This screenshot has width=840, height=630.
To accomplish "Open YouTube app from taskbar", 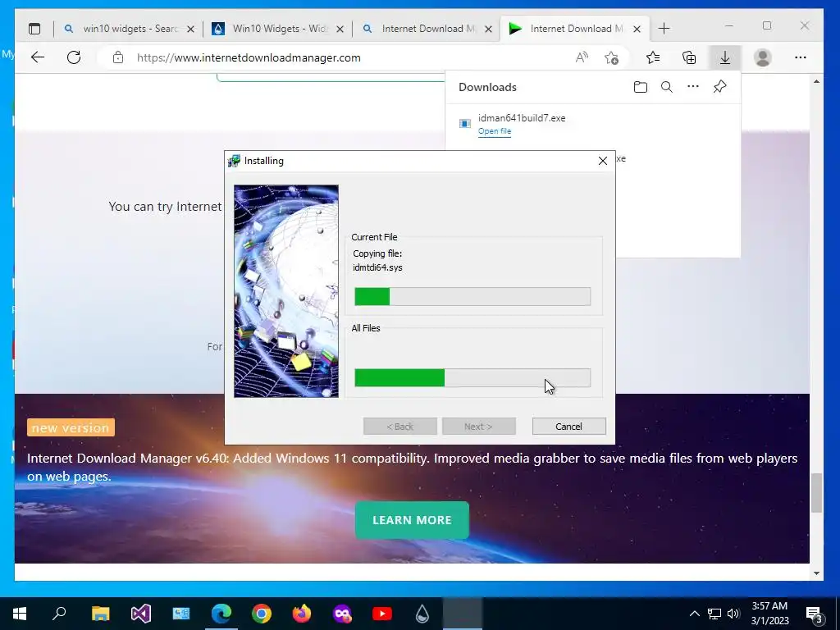I will point(382,614).
